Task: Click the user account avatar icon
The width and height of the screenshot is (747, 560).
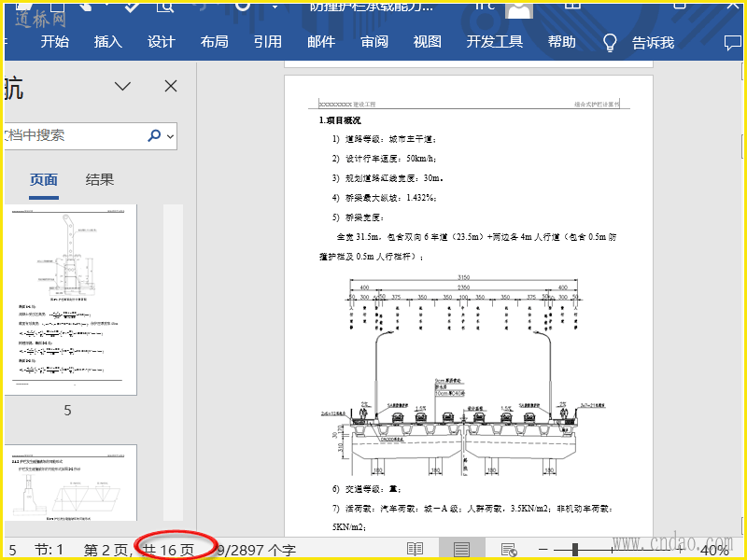Action: pyautogui.click(x=519, y=9)
